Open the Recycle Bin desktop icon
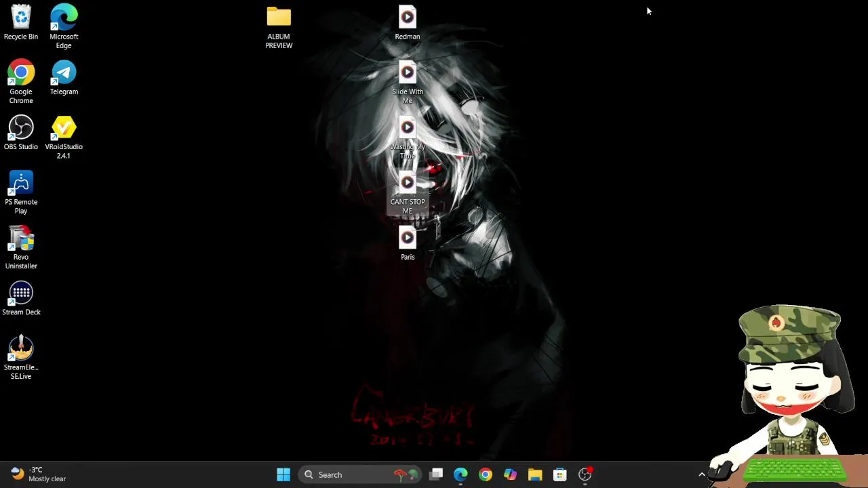 click(21, 23)
